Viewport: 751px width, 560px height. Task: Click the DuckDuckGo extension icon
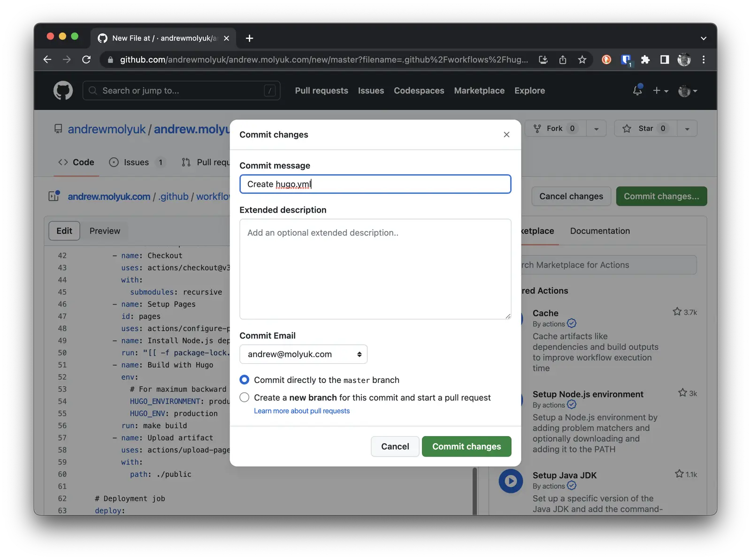(x=606, y=60)
